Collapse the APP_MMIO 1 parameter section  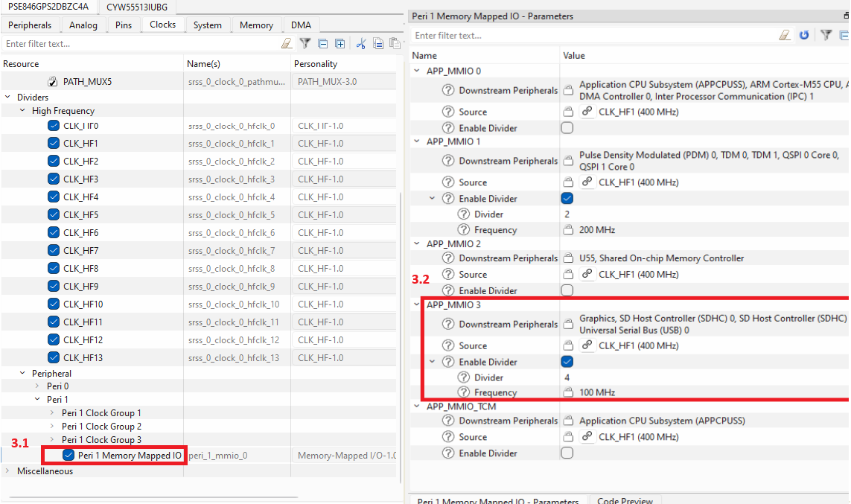(x=417, y=141)
